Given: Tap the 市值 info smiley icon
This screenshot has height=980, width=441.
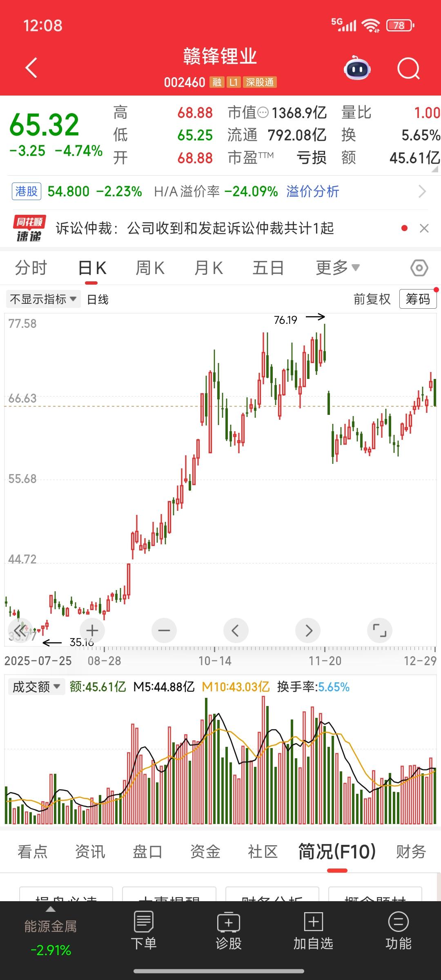Looking at the screenshot, I should [x=263, y=112].
